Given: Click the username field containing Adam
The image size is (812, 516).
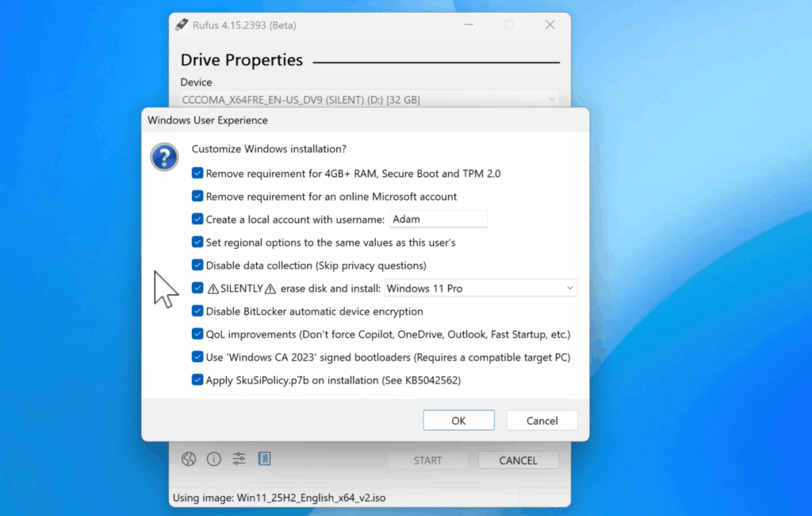Looking at the screenshot, I should (438, 219).
